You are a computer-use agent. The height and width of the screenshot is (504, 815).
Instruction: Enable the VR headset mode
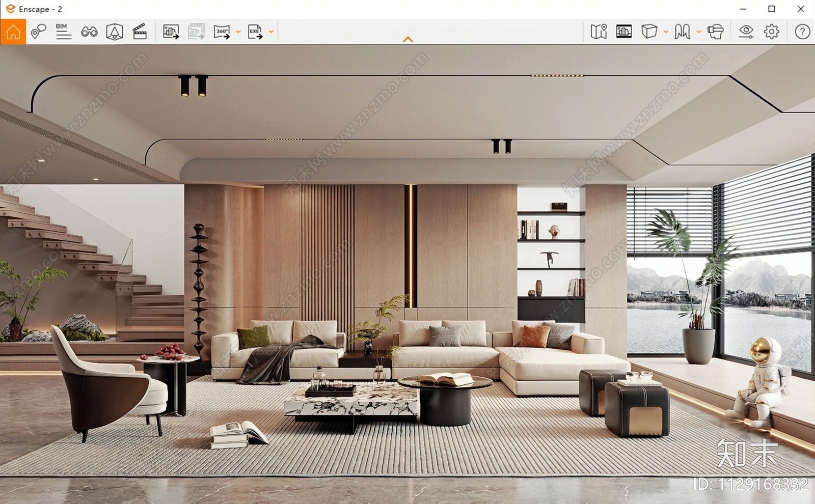click(716, 32)
